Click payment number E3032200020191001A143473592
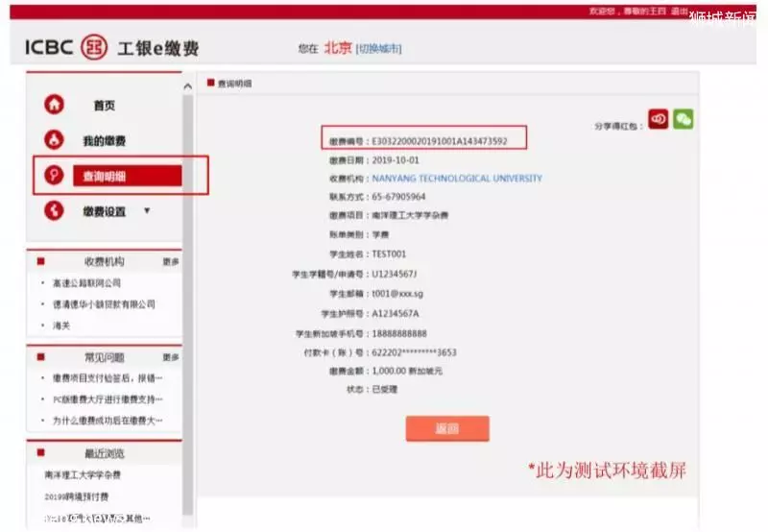The width and height of the screenshot is (768, 532). click(440, 141)
